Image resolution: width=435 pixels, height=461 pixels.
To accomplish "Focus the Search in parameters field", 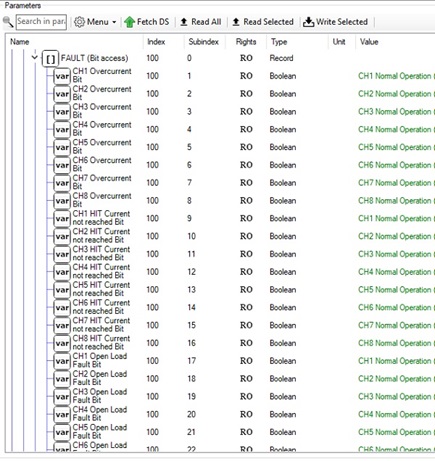I will [x=41, y=22].
